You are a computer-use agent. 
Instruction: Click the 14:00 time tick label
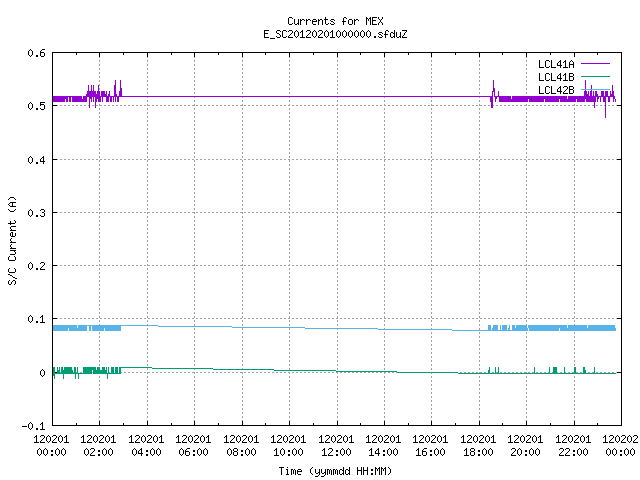click(x=383, y=452)
